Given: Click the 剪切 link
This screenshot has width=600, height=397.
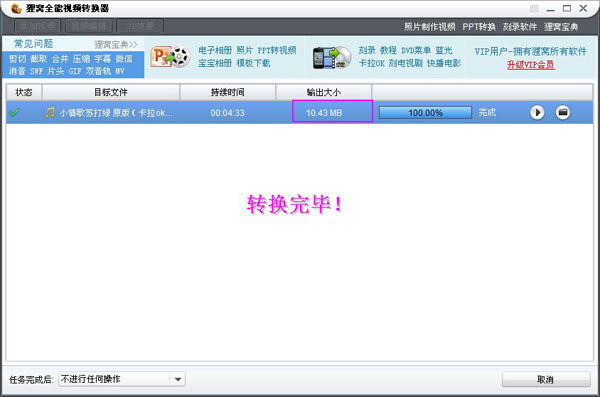Looking at the screenshot, I should click(x=18, y=59).
